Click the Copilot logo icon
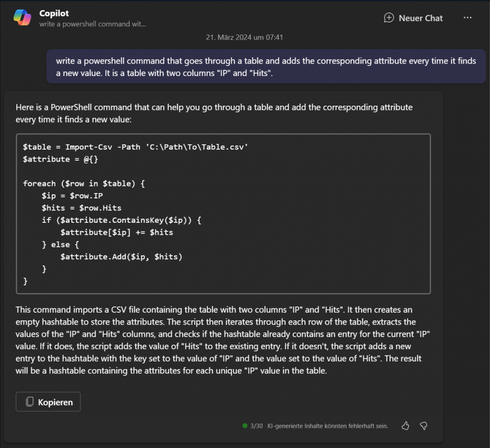Image resolution: width=490 pixels, height=448 pixels. click(x=22, y=18)
